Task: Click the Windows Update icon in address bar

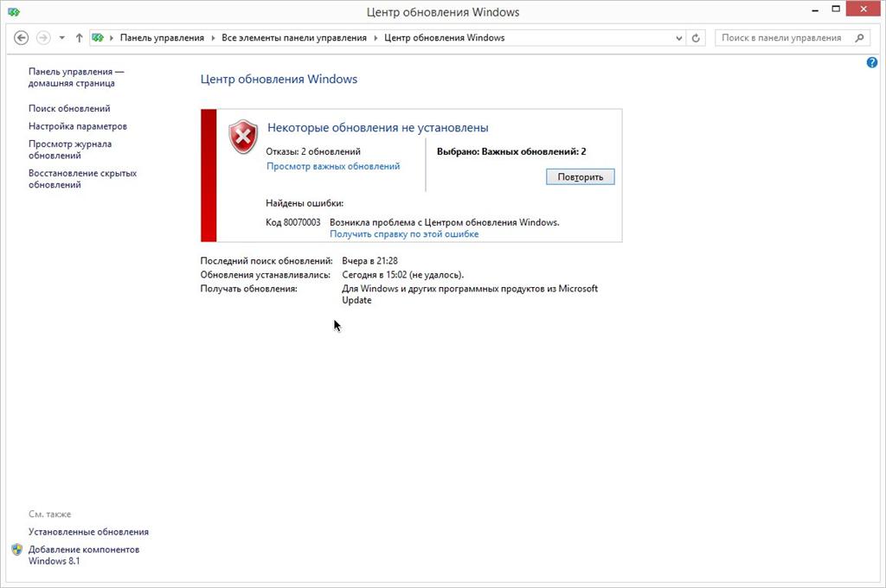Action: pyautogui.click(x=98, y=38)
